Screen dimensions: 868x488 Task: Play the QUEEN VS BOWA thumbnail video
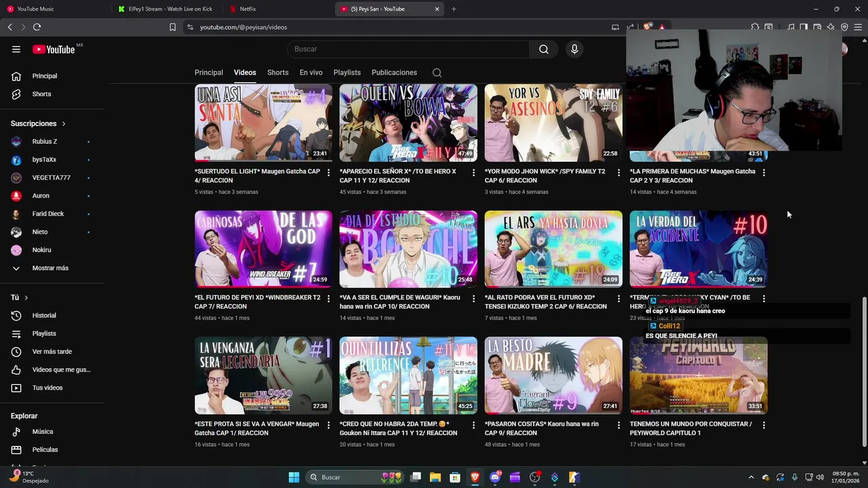[408, 123]
